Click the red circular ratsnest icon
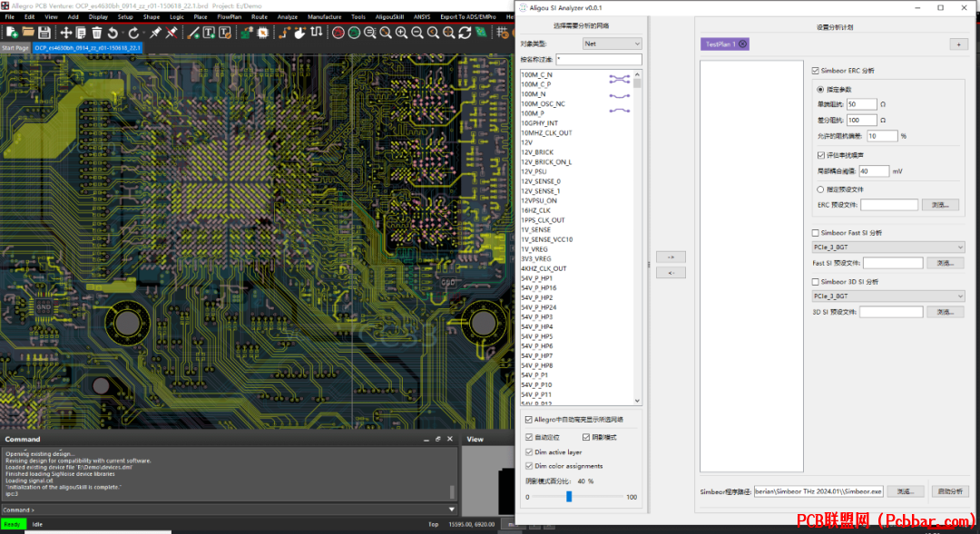The image size is (980, 534). point(338,33)
